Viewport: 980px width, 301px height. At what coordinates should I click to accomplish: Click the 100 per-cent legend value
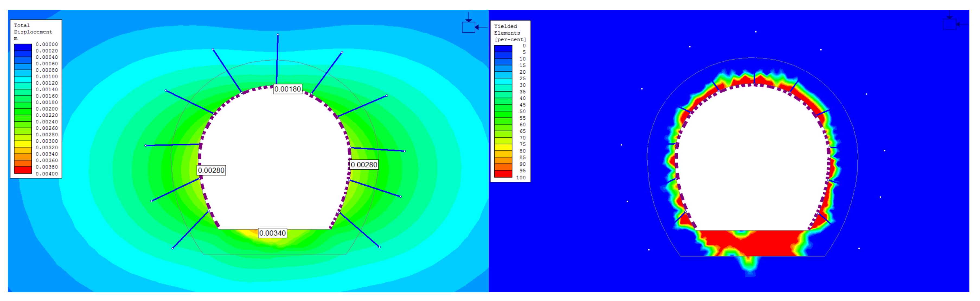point(520,178)
